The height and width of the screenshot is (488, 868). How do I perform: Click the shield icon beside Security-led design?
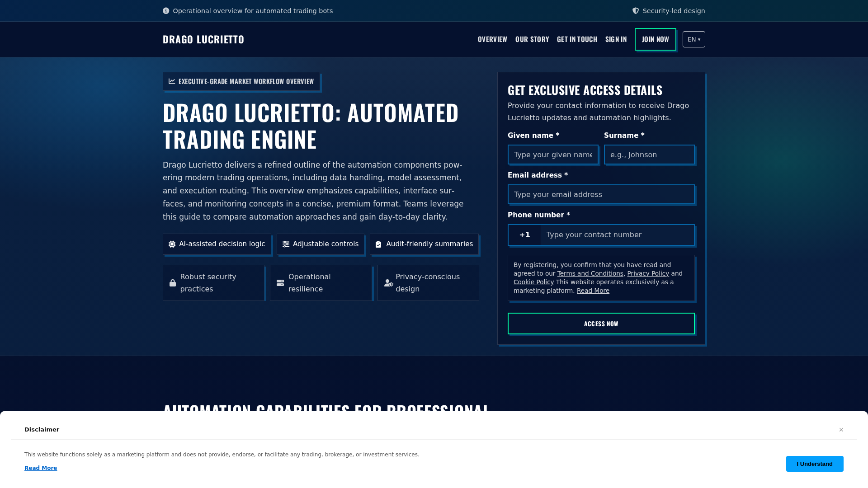(x=636, y=11)
